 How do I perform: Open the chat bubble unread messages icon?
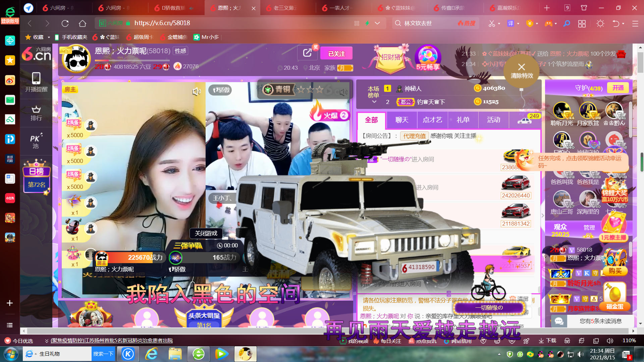[559, 321]
